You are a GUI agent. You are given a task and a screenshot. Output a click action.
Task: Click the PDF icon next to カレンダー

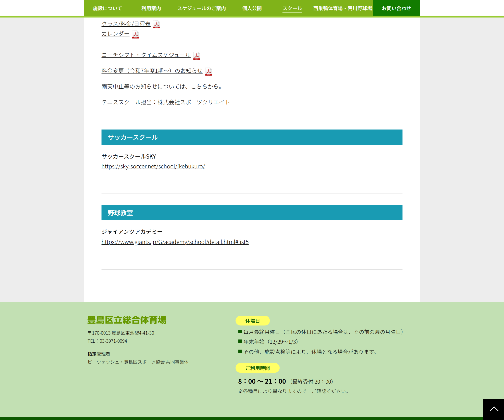tap(135, 35)
